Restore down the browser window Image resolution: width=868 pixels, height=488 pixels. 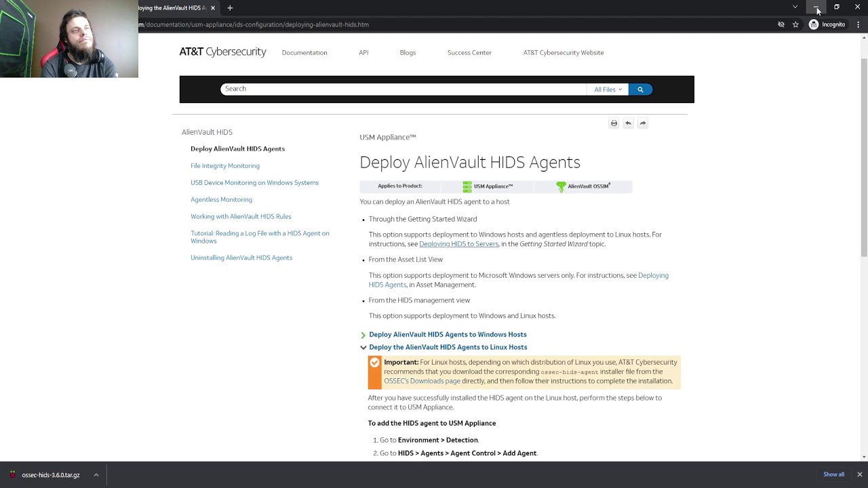837,7
